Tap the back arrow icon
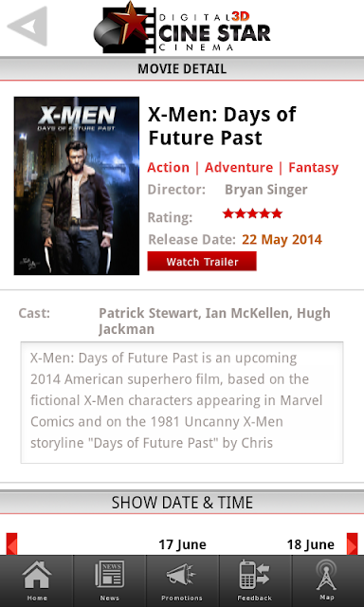364x607 pixels. tap(27, 27)
